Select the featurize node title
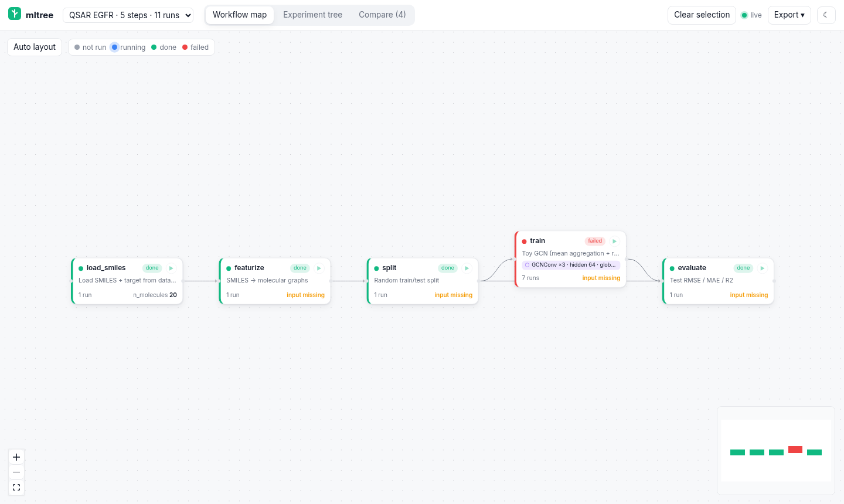The height and width of the screenshot is (504, 844). click(249, 268)
